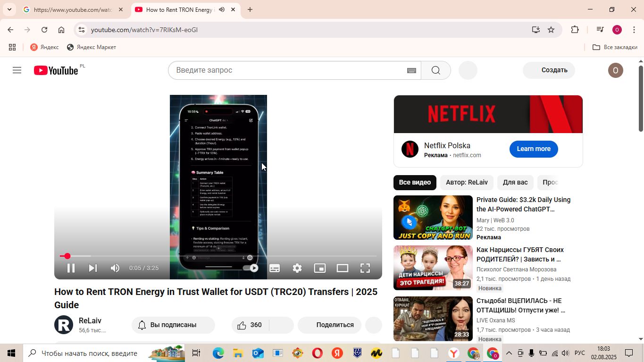Open Private Guide $3.2k Daily thumbnail

[x=433, y=218]
